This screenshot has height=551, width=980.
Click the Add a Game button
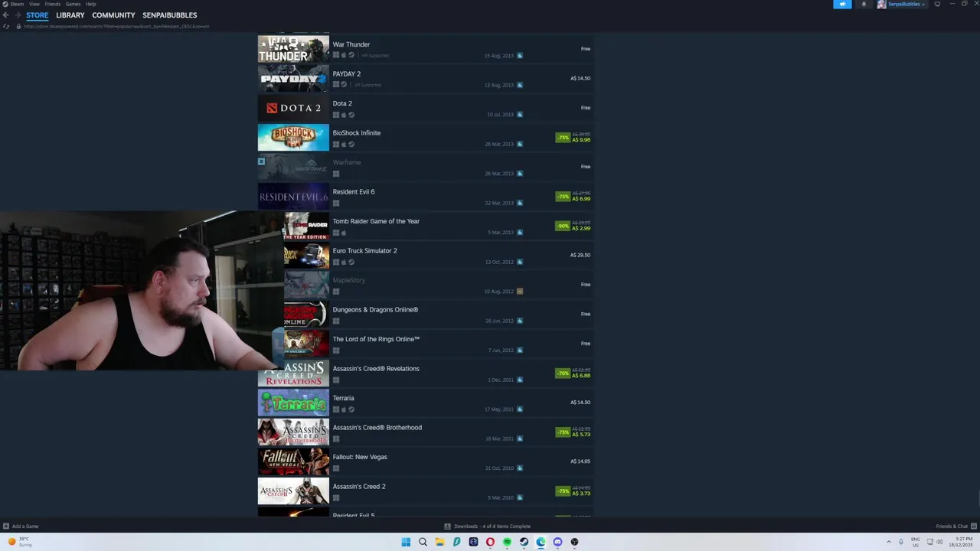(21, 526)
